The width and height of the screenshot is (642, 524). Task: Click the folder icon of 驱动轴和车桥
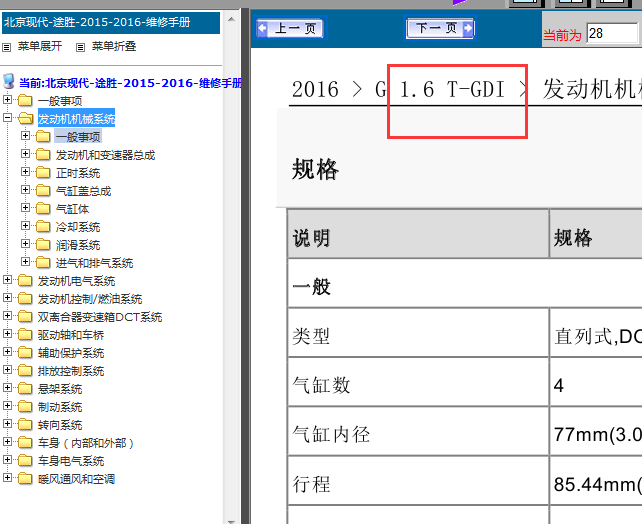[25, 334]
